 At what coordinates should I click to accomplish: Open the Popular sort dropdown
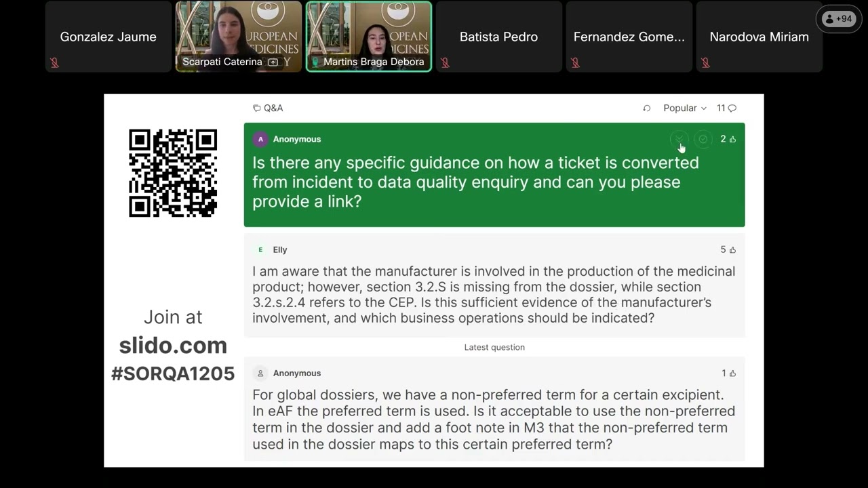[685, 108]
